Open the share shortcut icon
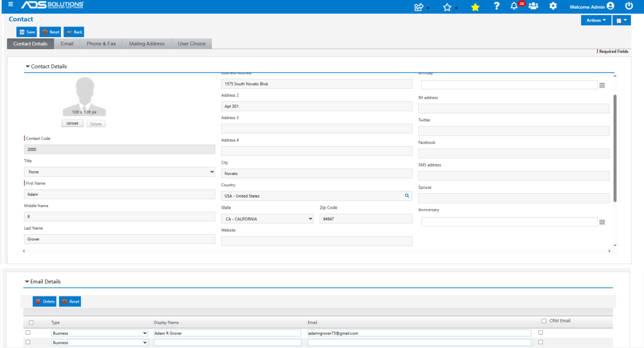This screenshot has width=644, height=348. pyautogui.click(x=419, y=6)
